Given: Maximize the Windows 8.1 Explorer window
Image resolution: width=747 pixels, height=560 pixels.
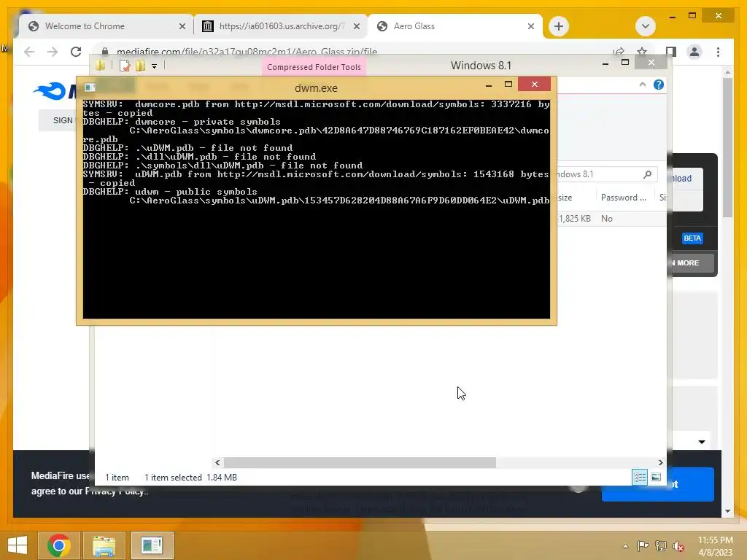Looking at the screenshot, I should pyautogui.click(x=625, y=63).
